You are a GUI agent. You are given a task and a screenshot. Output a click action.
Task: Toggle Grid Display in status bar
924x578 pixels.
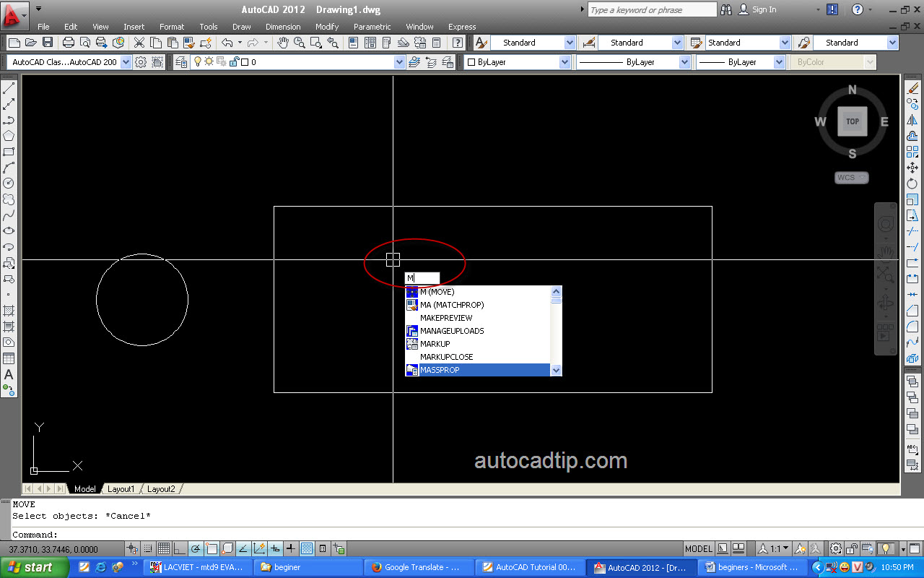point(164,548)
